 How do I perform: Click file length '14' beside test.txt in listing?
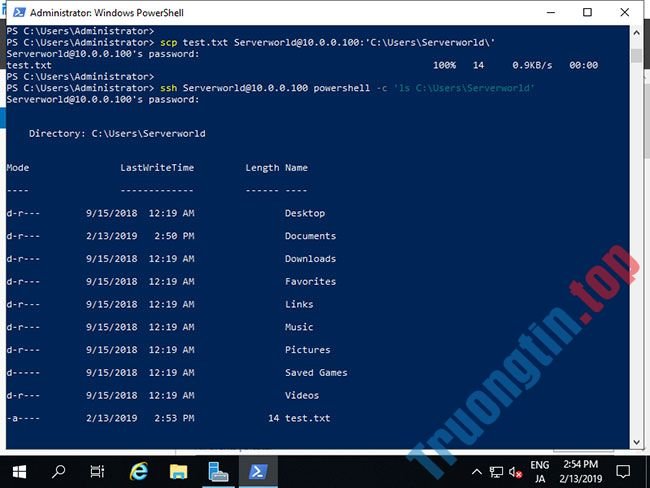coord(274,418)
